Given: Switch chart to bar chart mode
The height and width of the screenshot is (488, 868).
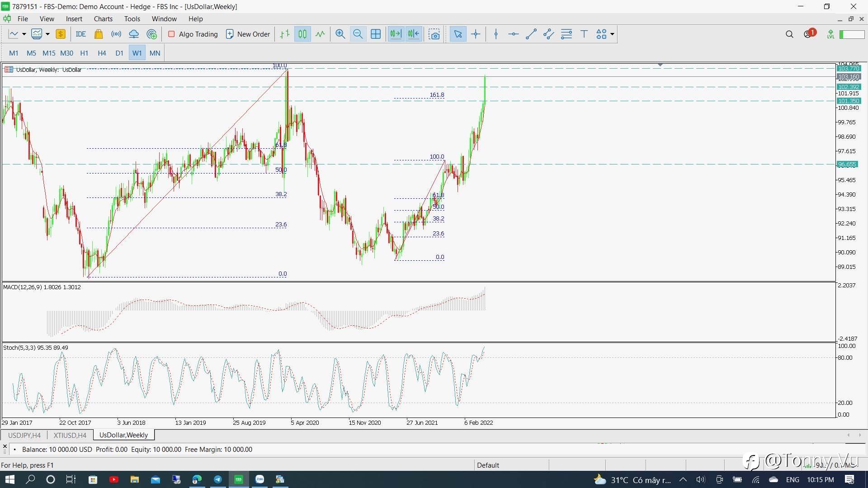Looking at the screenshot, I should pos(285,34).
